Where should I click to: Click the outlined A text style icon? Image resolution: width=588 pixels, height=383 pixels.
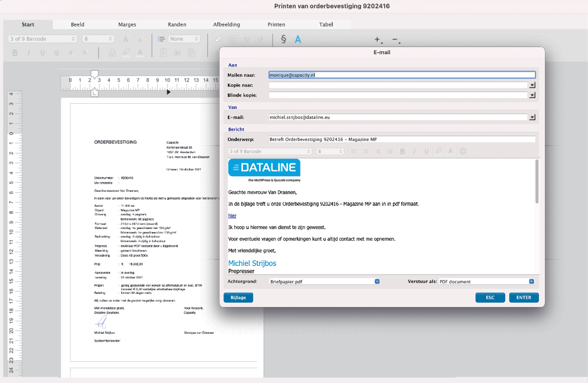click(x=112, y=53)
